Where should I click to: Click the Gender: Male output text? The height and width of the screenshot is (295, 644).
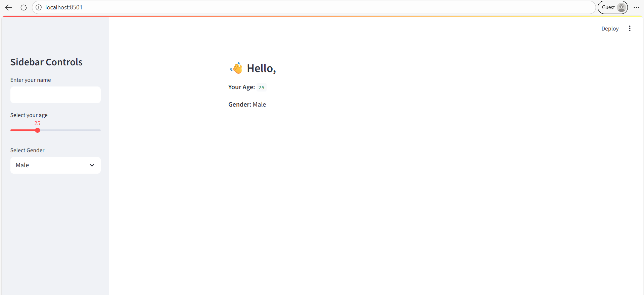click(247, 105)
